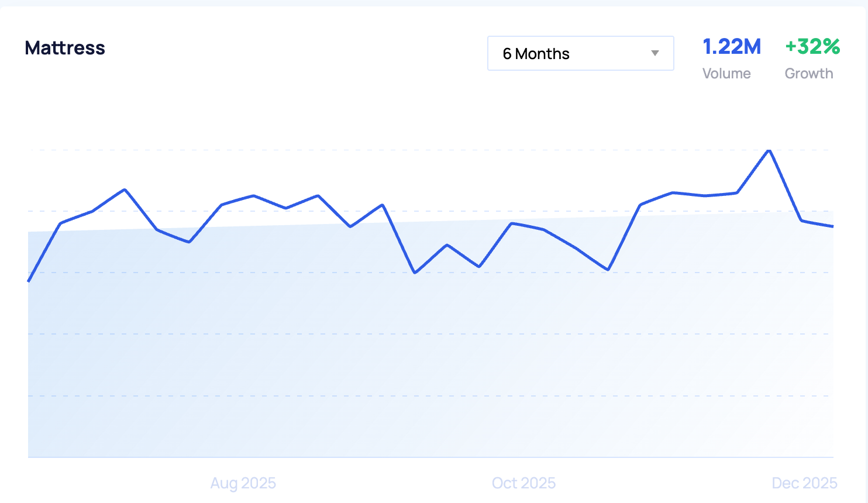
Task: Click the Dec 2025 axis label
Action: pos(804,483)
